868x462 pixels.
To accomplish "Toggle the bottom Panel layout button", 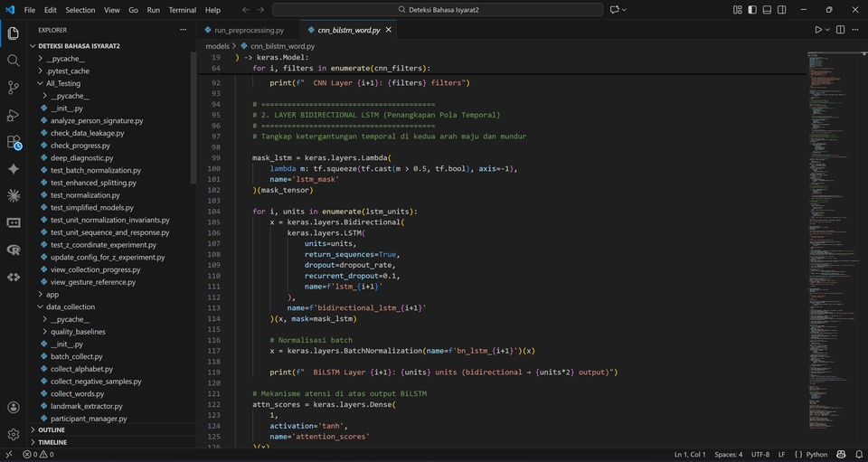I will tap(767, 10).
